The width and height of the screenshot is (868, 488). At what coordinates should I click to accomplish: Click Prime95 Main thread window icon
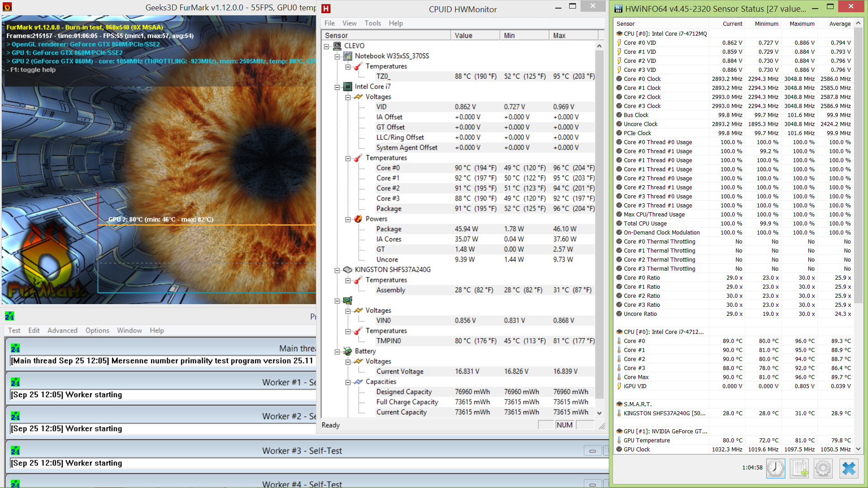click(x=15, y=348)
